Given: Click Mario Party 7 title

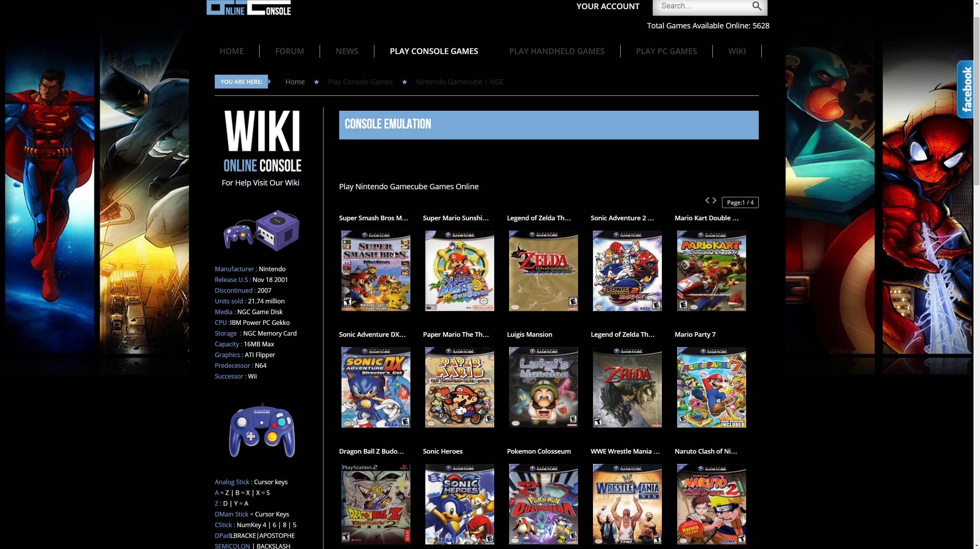Looking at the screenshot, I should [x=695, y=334].
